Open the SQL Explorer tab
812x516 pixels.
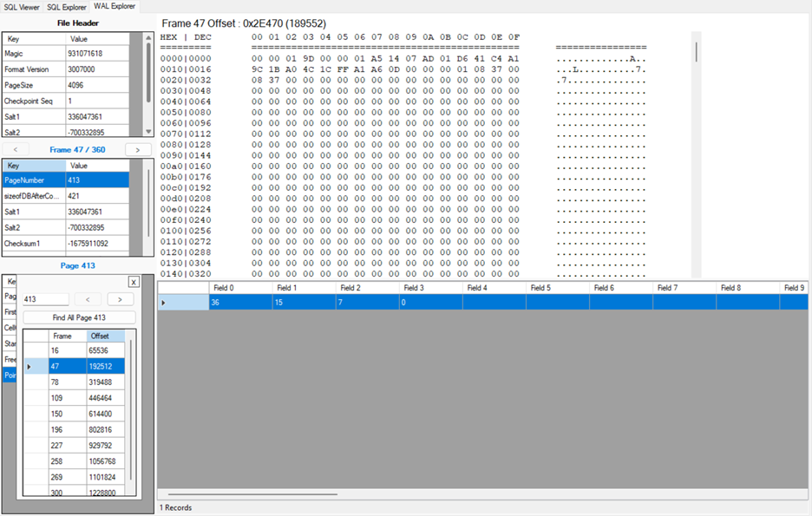pyautogui.click(x=66, y=6)
